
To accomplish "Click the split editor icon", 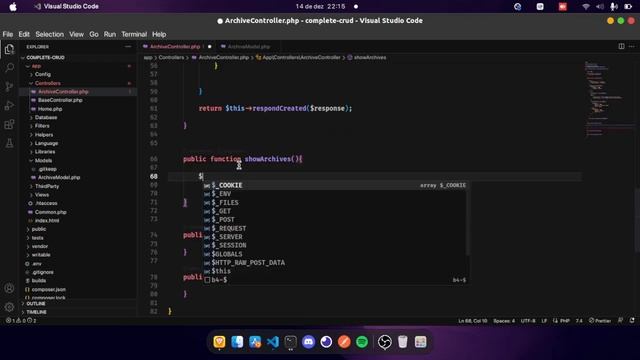I will pos(621,47).
